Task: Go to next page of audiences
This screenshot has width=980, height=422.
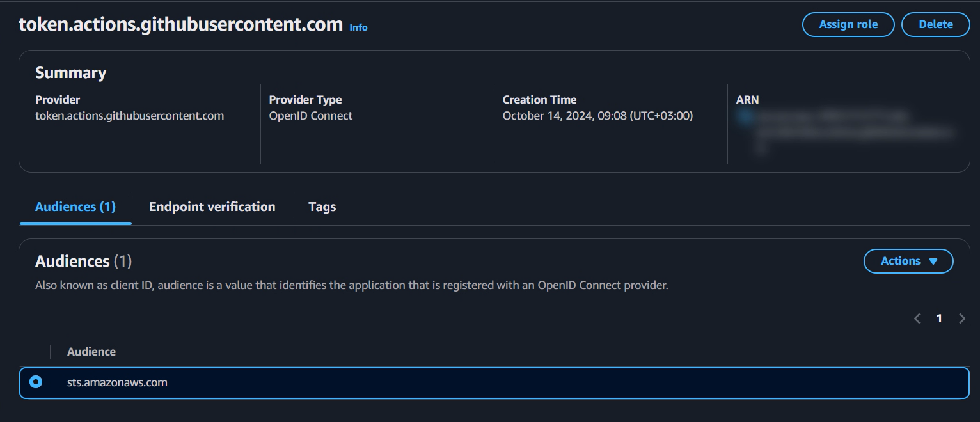Action: point(961,318)
